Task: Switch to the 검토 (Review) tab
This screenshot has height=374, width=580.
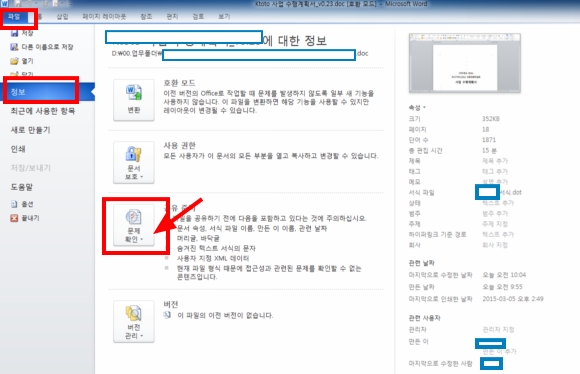Action: (198, 17)
